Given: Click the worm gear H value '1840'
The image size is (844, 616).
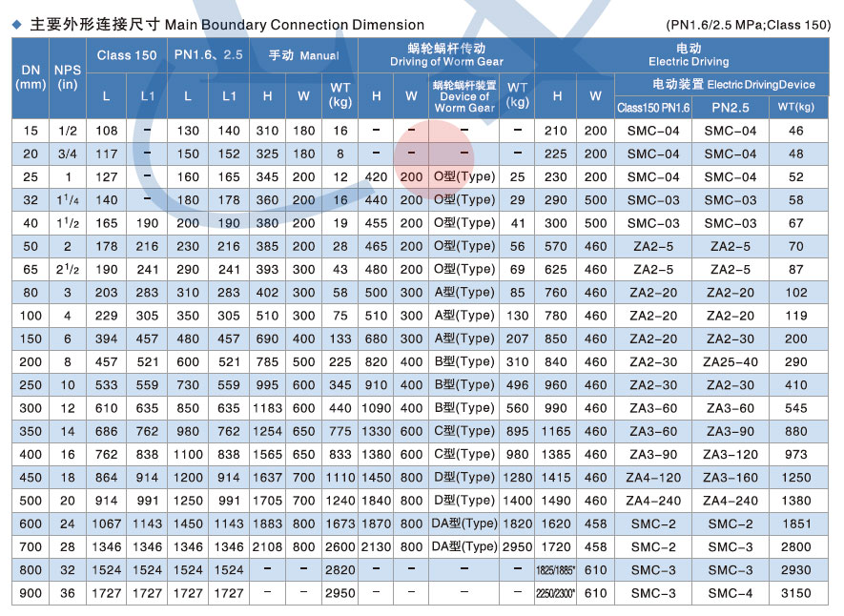Looking at the screenshot, I should (376, 501).
